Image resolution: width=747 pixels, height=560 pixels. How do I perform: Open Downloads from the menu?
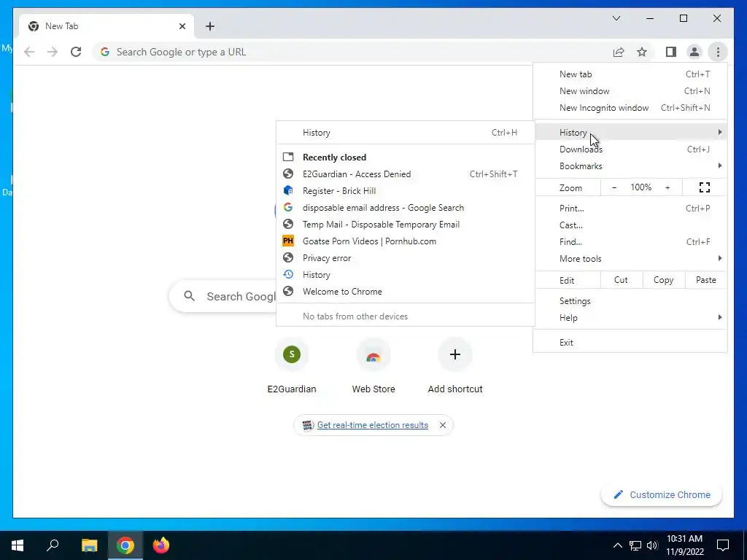click(631, 149)
